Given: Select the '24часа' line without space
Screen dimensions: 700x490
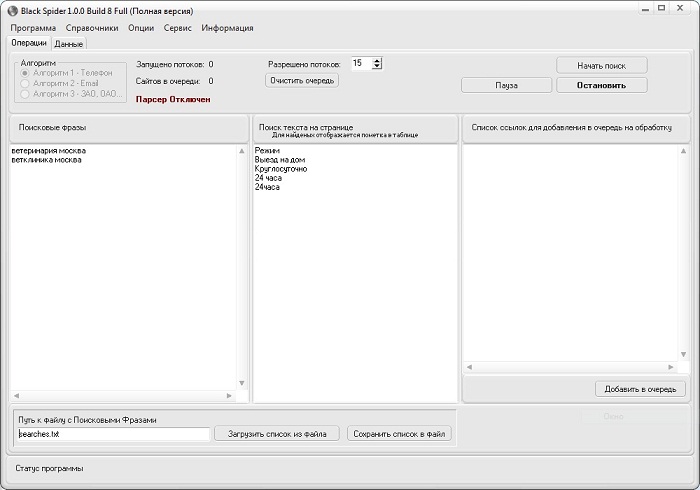Looking at the screenshot, I should [267, 187].
